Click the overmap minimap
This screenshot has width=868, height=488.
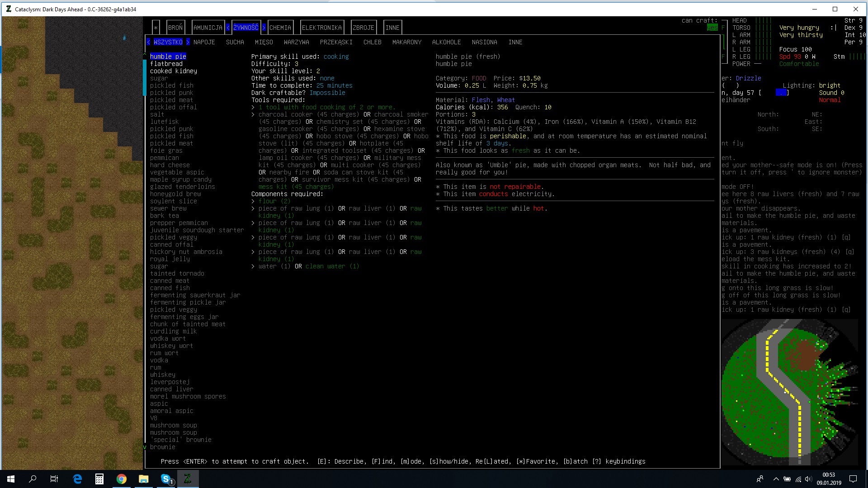tap(789, 392)
